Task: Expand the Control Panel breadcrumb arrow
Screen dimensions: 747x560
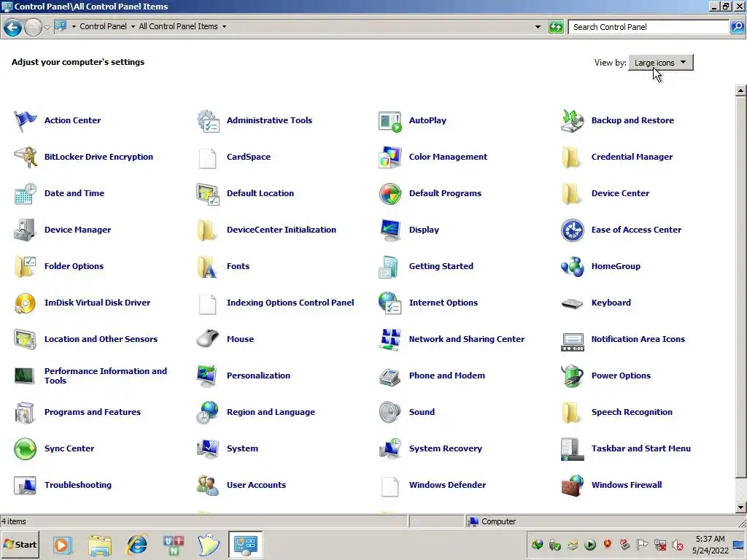Action: click(133, 27)
